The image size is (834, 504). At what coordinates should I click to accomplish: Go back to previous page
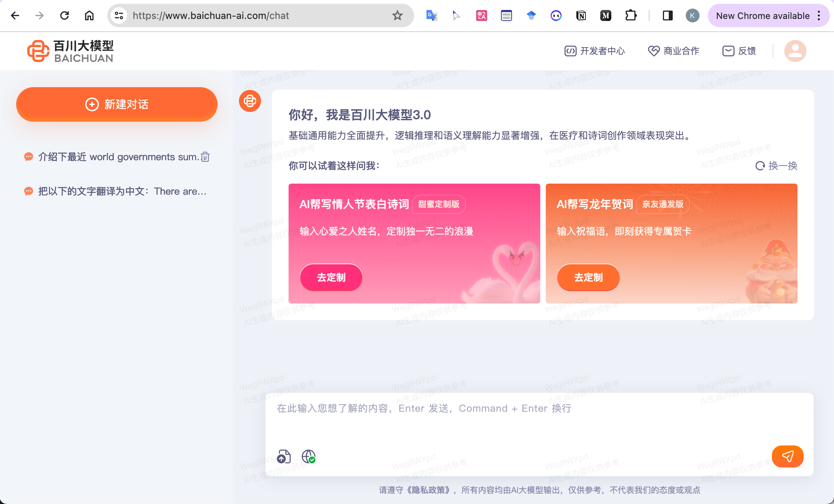(x=15, y=16)
